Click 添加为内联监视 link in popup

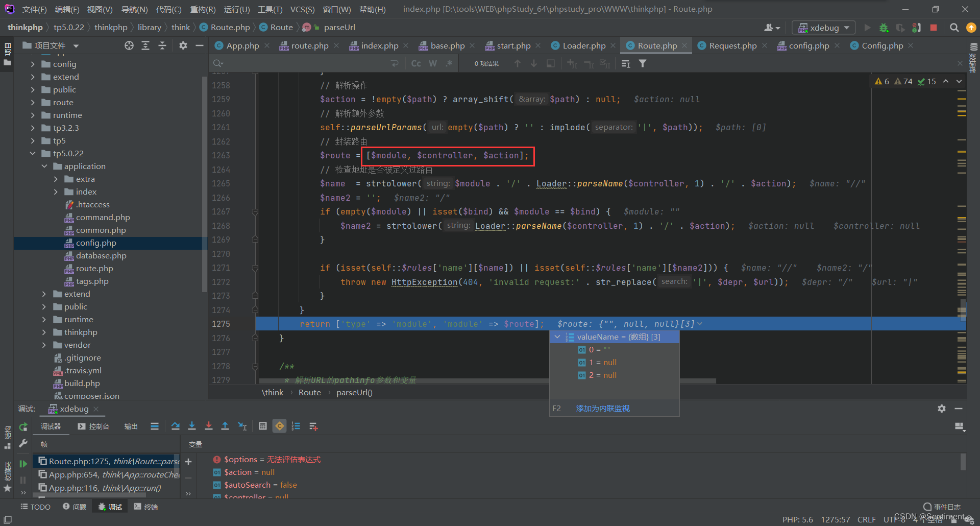[x=603, y=408]
